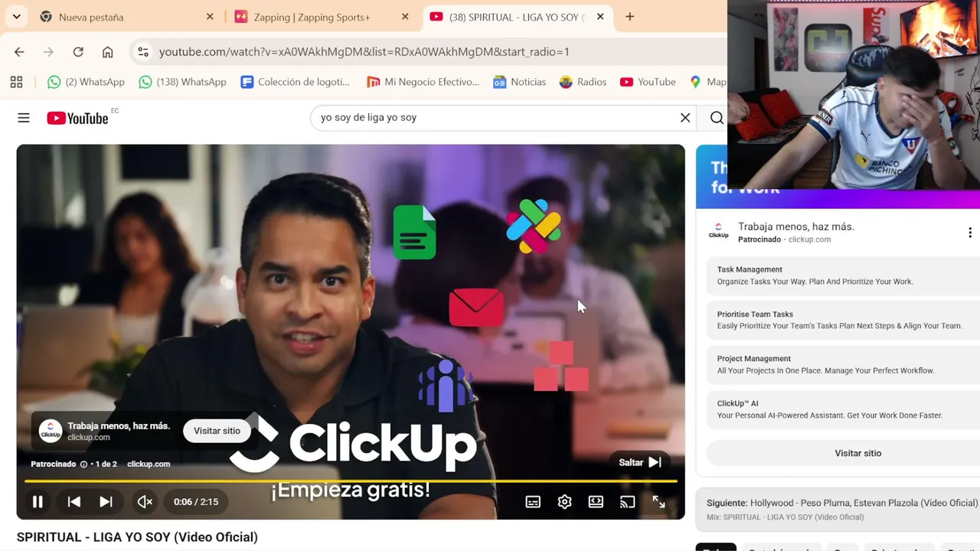Toggle subtitles on the player
This screenshot has height=551, width=980.
click(533, 502)
